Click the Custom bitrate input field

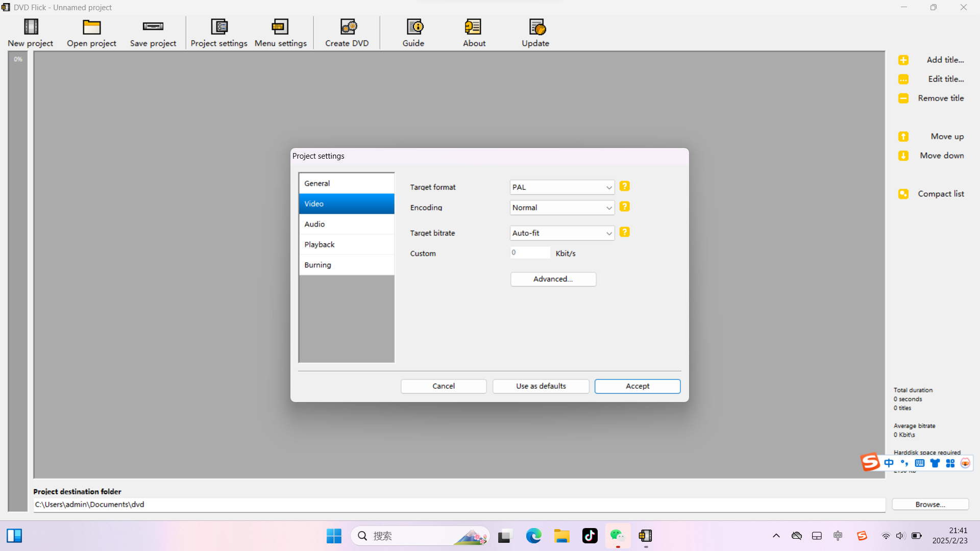click(530, 253)
